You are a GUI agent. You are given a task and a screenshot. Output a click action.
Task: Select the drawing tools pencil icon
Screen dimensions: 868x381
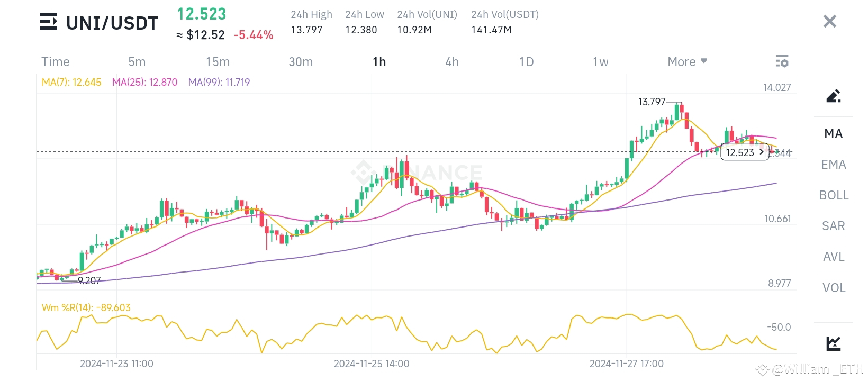tap(833, 96)
